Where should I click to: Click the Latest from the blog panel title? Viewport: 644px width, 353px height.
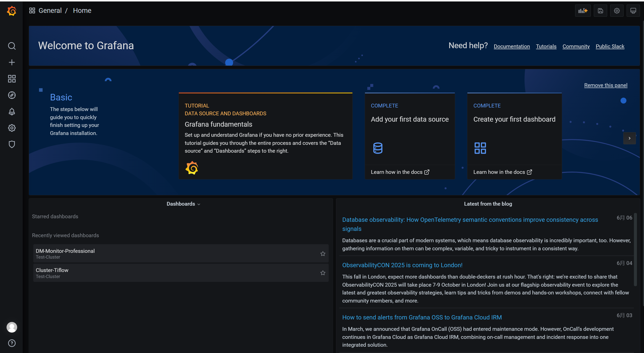(x=488, y=204)
